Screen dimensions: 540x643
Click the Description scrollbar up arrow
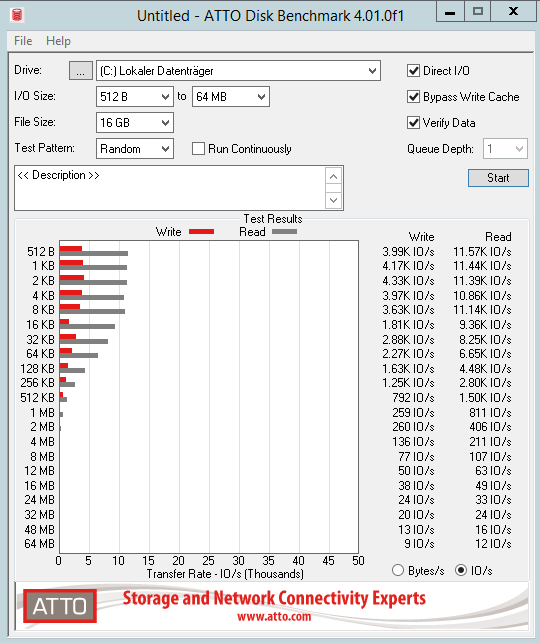(333, 176)
